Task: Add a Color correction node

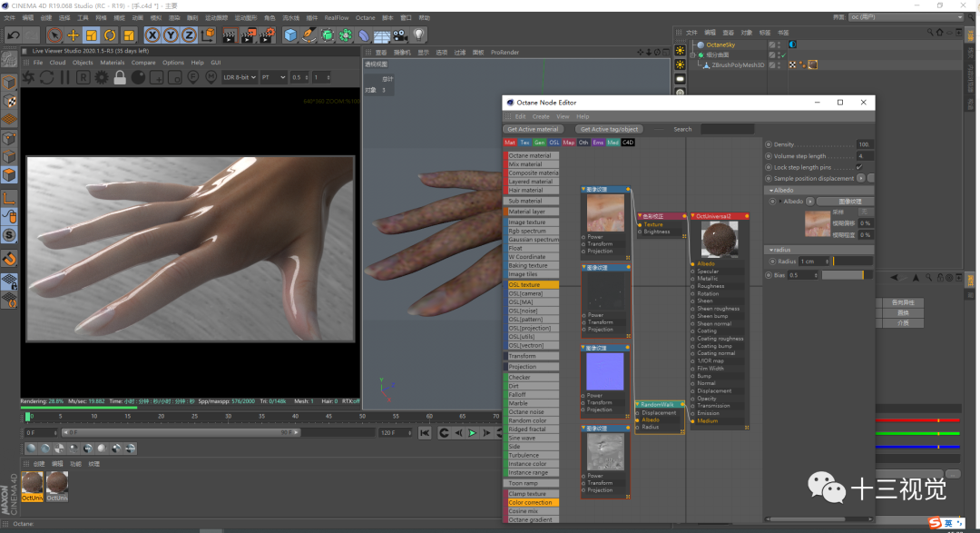Action: pos(531,502)
